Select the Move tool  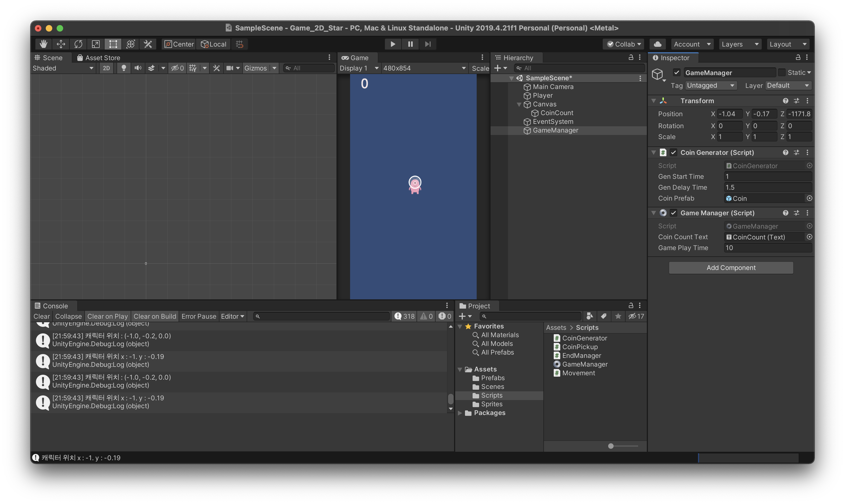click(x=61, y=44)
